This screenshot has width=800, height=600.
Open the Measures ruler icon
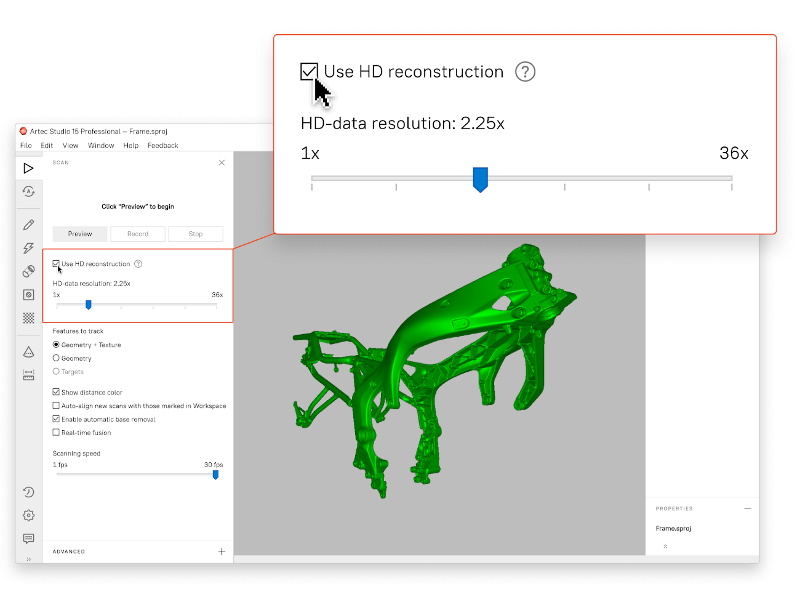coord(28,375)
